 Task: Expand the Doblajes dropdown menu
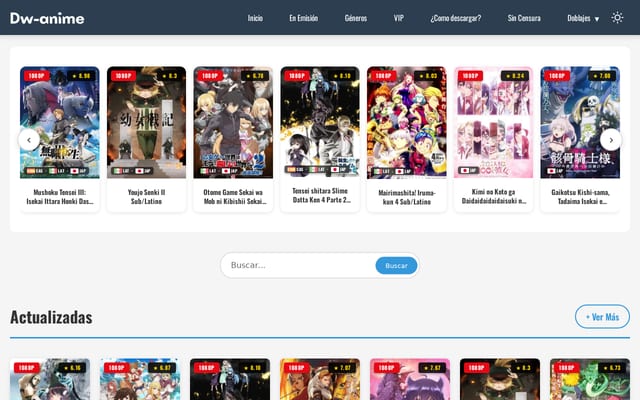click(x=583, y=18)
